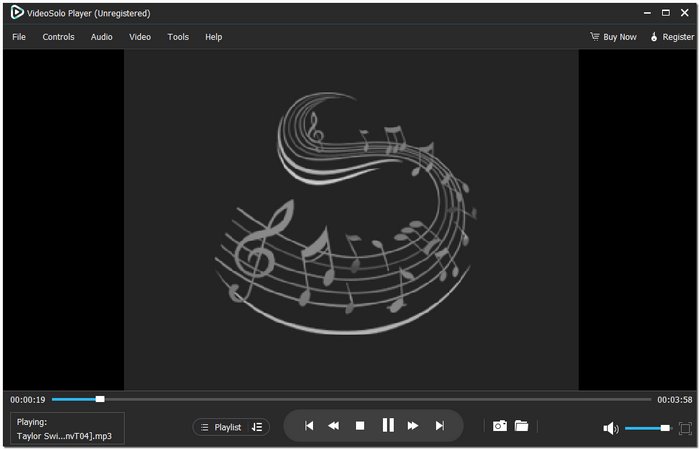700x450 pixels.
Task: Click the elapsed time 00:00:19
Action: click(28, 400)
